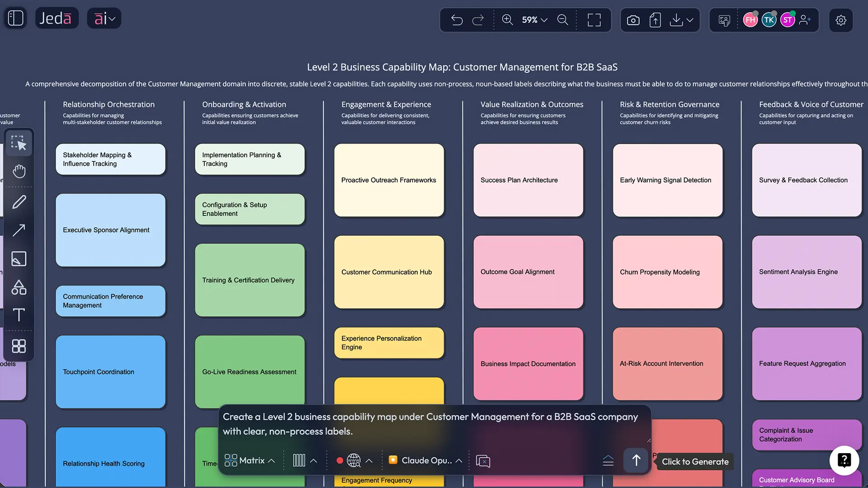The width and height of the screenshot is (868, 488).
Task: Open the shapes tool
Action: pos(19,287)
